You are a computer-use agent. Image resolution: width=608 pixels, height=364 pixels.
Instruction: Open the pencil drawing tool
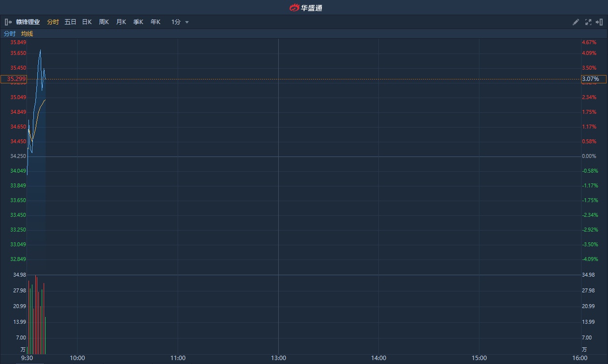click(576, 22)
